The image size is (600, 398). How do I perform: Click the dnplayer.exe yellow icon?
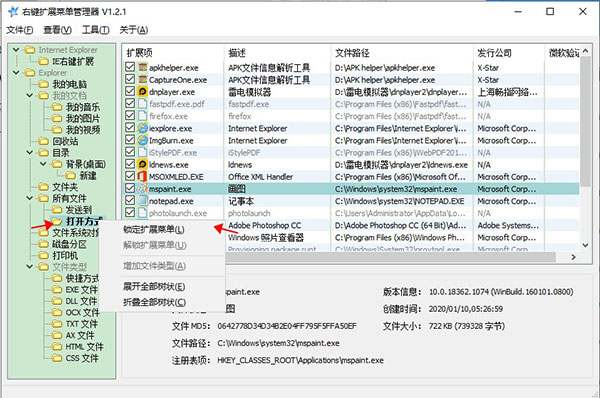pyautogui.click(x=143, y=92)
